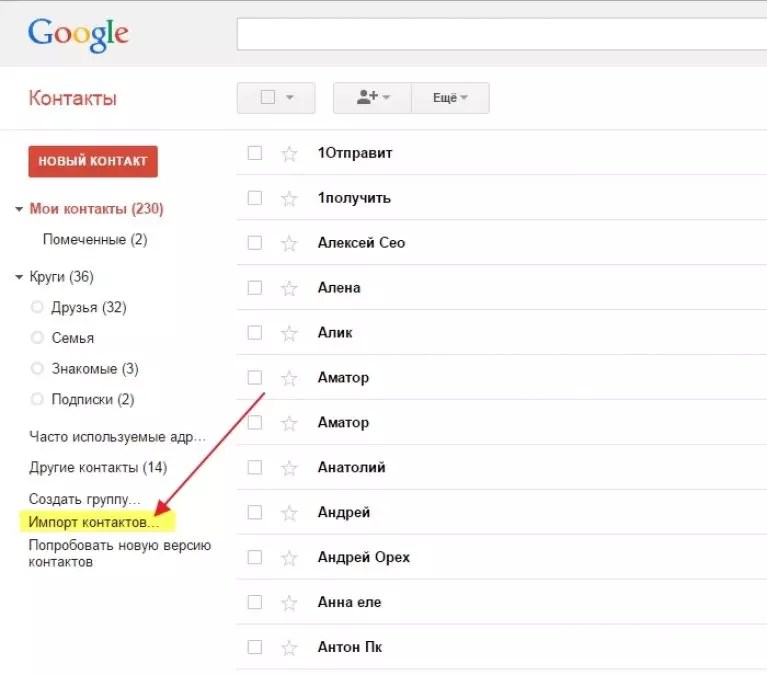Screen dimensions: 767x675
Task: Click Попробовать новую версию контактов
Action: [x=120, y=554]
